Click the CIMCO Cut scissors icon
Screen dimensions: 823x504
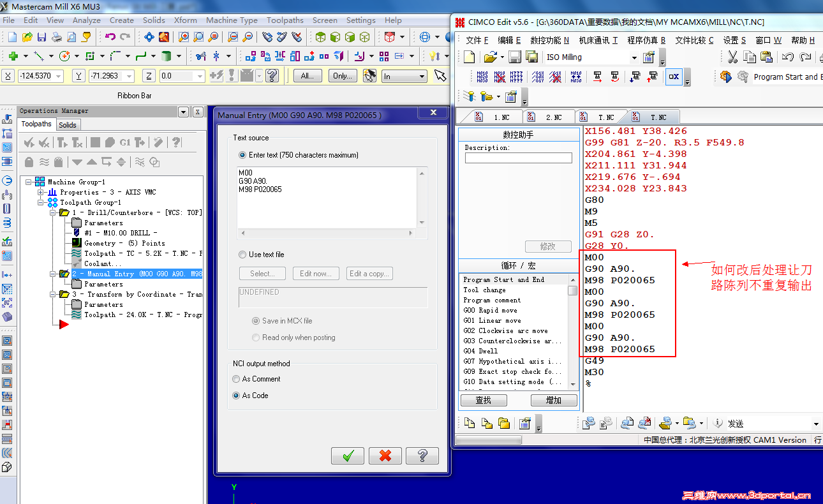point(732,57)
